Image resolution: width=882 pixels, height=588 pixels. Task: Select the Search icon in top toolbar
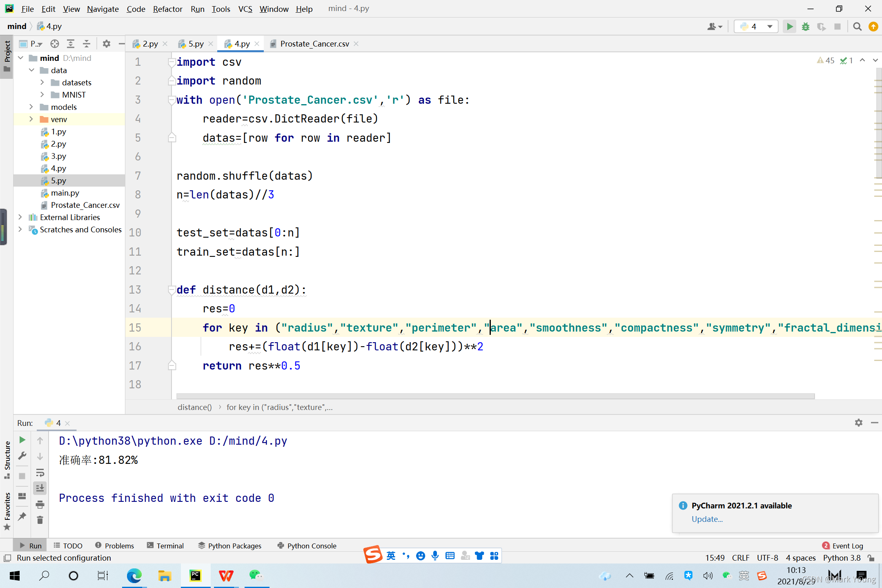coord(857,26)
